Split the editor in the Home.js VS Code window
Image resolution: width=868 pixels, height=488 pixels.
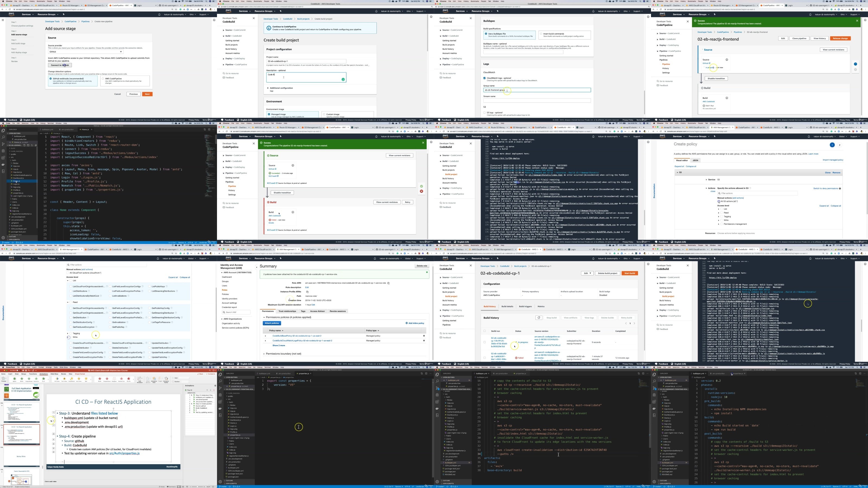tap(210, 130)
